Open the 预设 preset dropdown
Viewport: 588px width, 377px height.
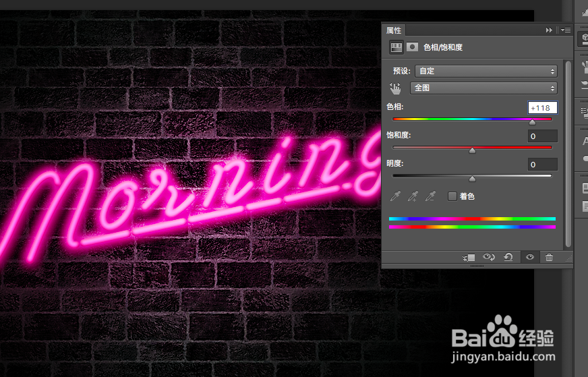pyautogui.click(x=486, y=71)
